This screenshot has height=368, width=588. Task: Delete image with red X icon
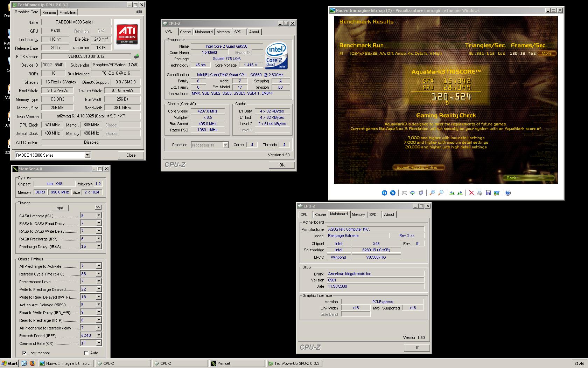(x=471, y=193)
